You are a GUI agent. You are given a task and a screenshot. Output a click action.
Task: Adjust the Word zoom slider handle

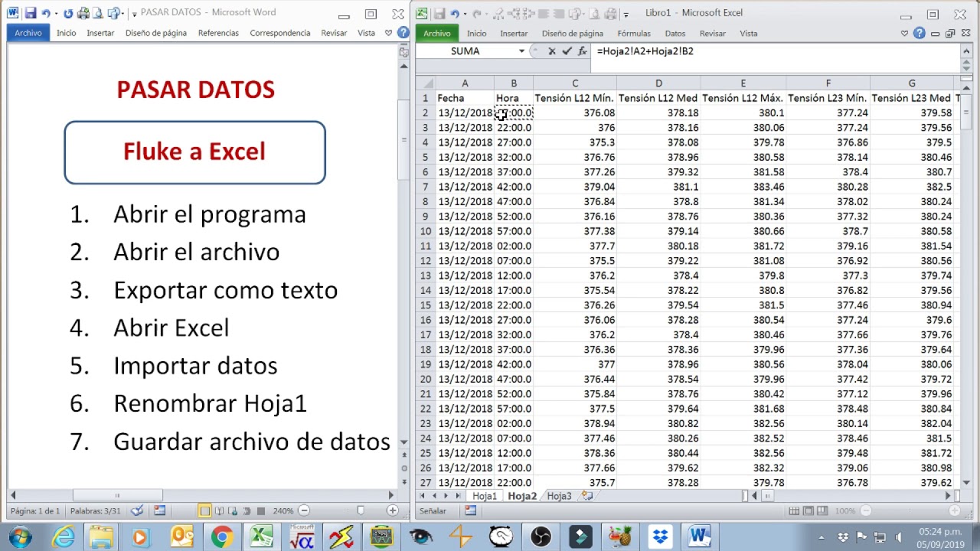[x=361, y=510]
